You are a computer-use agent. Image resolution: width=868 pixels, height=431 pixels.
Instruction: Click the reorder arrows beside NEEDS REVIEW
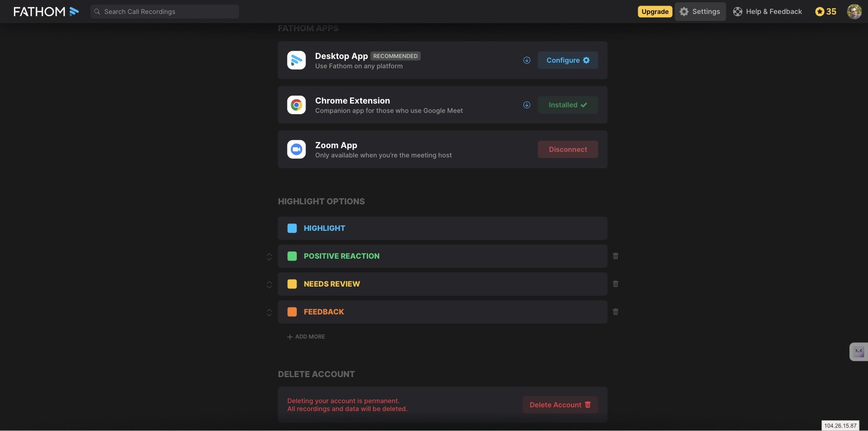click(x=269, y=285)
